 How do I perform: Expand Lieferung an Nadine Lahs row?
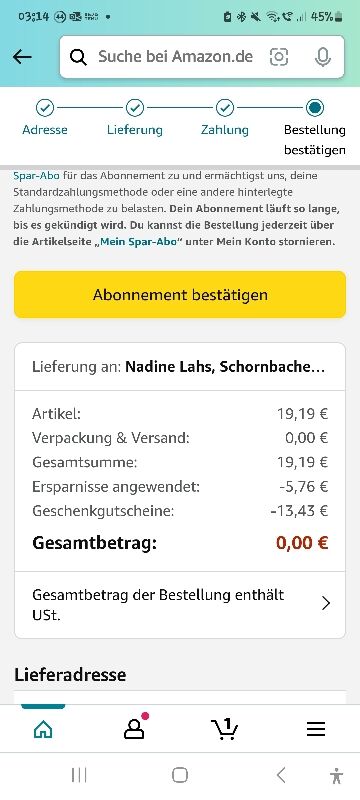180,367
